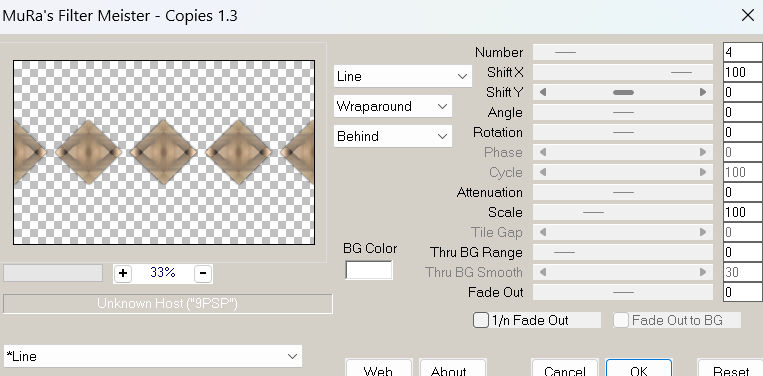763x376 pixels.
Task: Click Tile Gap right arrow
Action: click(703, 233)
